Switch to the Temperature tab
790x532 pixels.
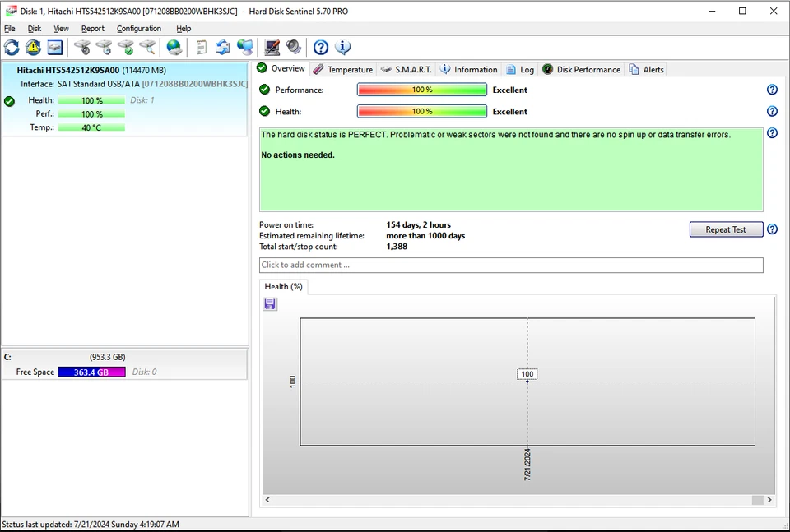click(343, 70)
